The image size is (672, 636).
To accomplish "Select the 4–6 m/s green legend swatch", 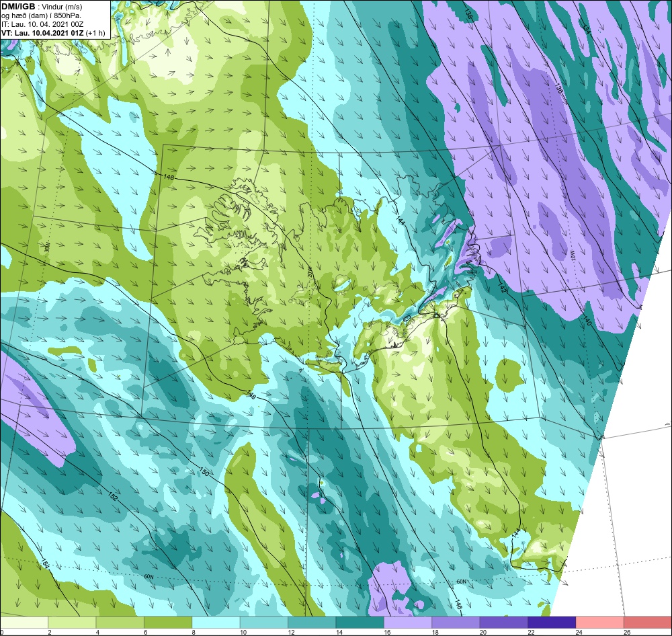I will coord(120,621).
